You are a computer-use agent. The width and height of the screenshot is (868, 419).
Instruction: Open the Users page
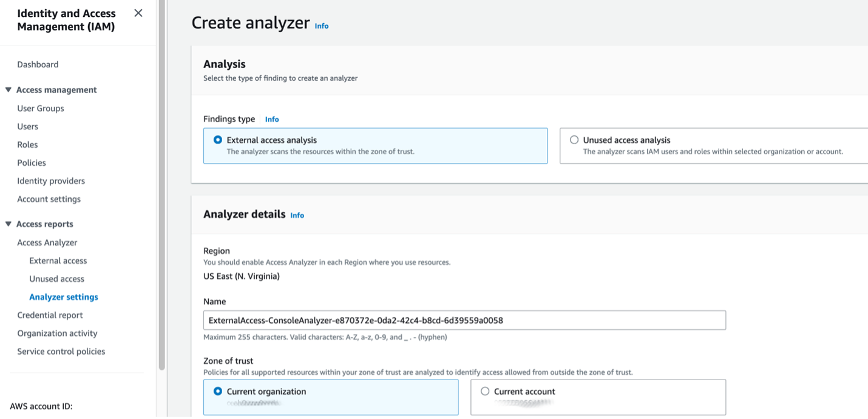[x=27, y=126]
